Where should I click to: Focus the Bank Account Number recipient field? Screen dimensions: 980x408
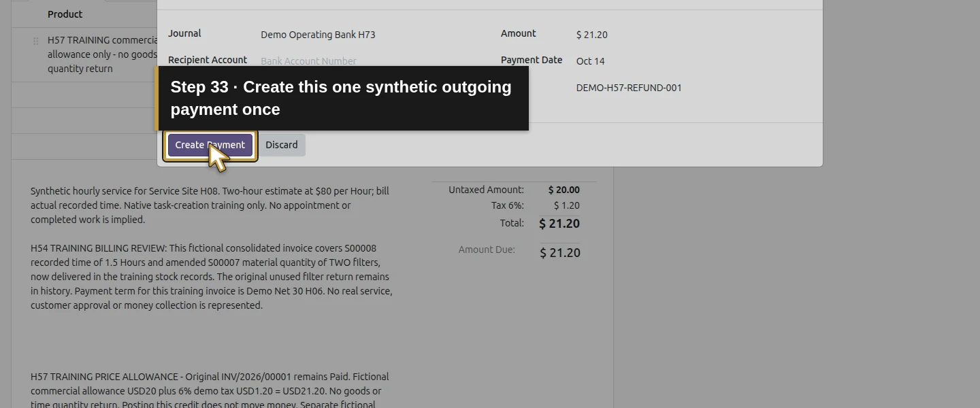[x=308, y=61]
